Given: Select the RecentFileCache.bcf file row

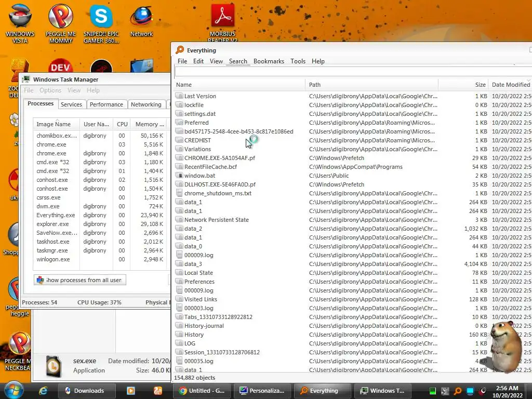Looking at the screenshot, I should pos(353,167).
